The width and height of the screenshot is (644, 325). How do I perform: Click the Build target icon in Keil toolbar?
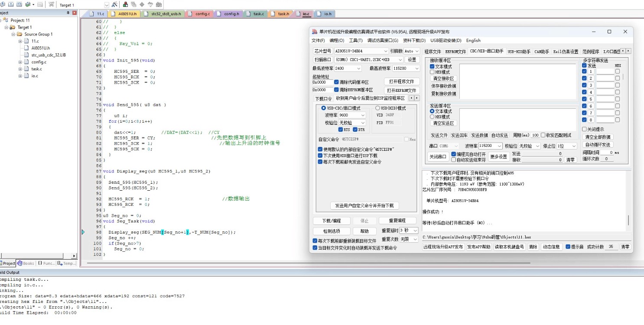[11, 4]
